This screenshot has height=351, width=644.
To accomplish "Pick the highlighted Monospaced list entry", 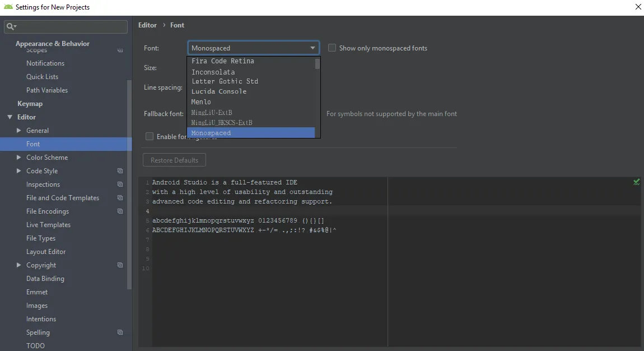I will pos(251,133).
